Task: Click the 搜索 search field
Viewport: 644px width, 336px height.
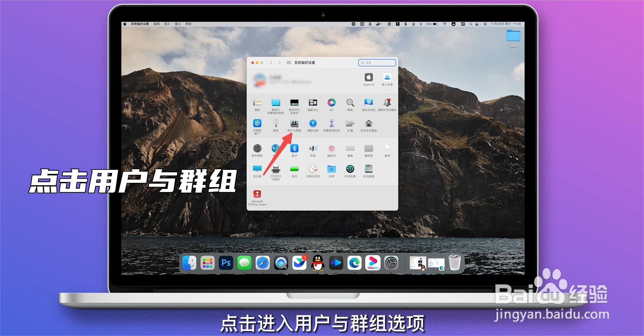Action: pyautogui.click(x=377, y=63)
